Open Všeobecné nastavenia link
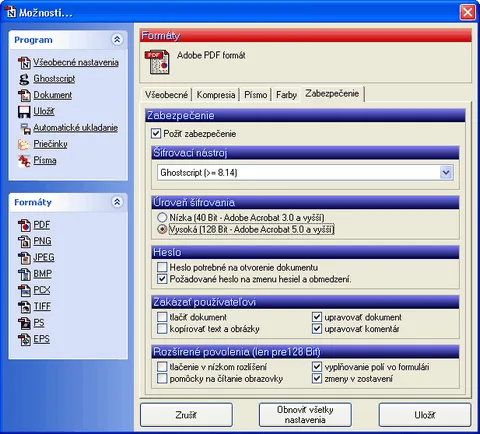Image resolution: width=480 pixels, height=434 pixels. coord(76,63)
